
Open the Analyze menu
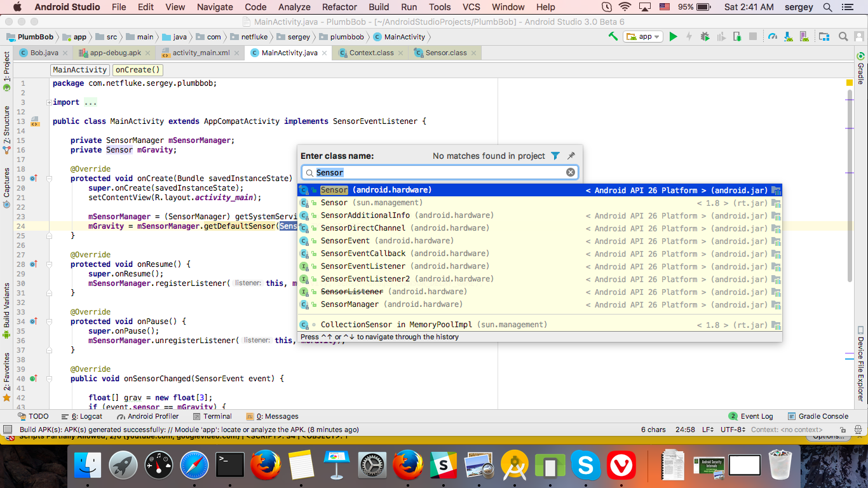point(294,7)
